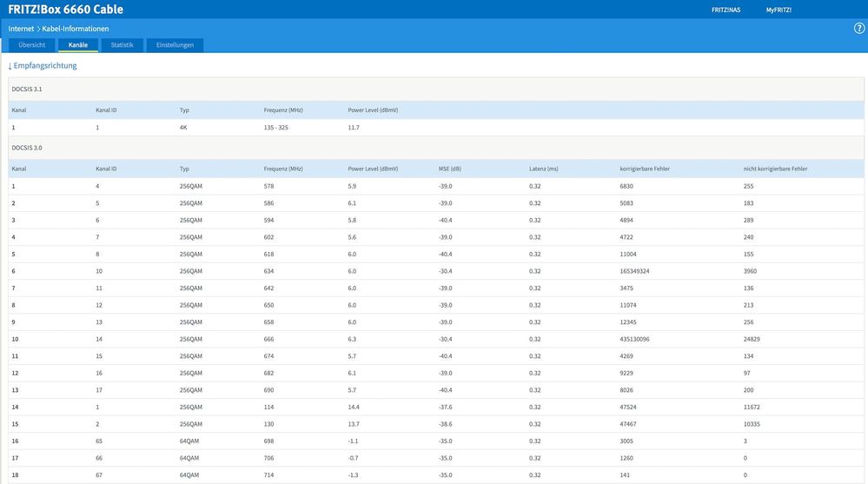Screen dimensions: 868x484
Task: Click the frequency value 666
Action: (269, 339)
